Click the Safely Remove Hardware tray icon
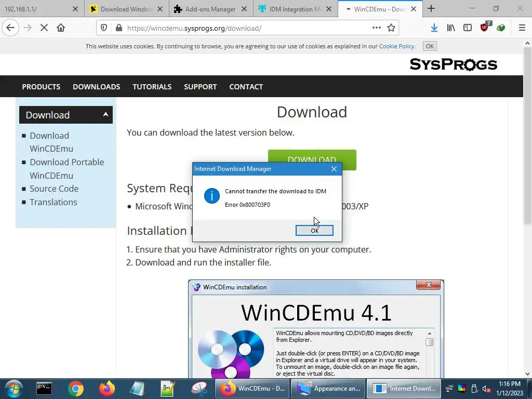Screen dimensions: 532x399 [x=474, y=389]
